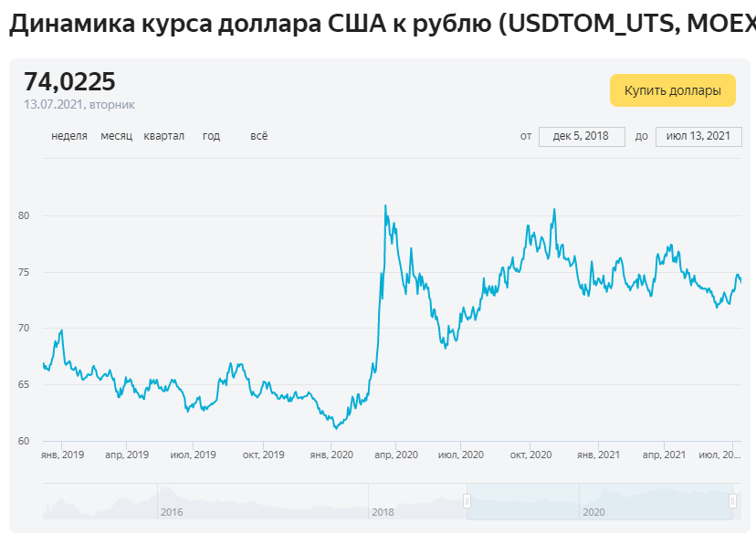Choose the квартал time range
The width and height of the screenshot is (756, 544).
click(x=164, y=136)
